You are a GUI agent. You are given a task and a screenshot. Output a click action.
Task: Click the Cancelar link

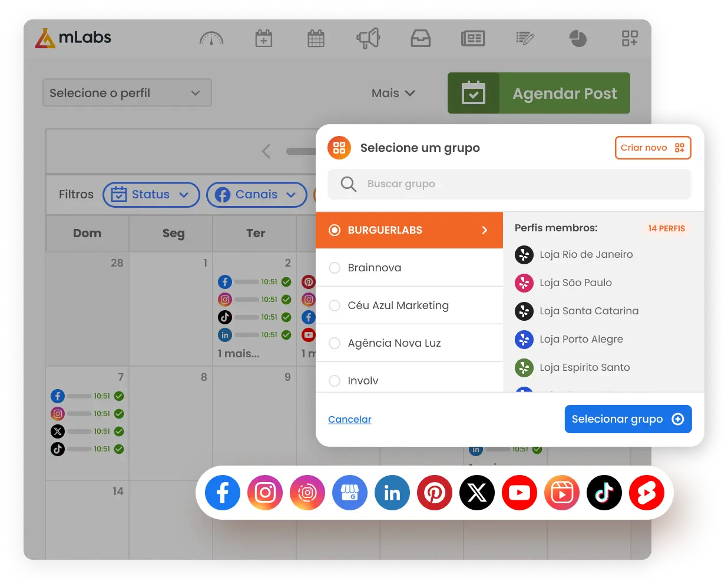pyautogui.click(x=349, y=419)
